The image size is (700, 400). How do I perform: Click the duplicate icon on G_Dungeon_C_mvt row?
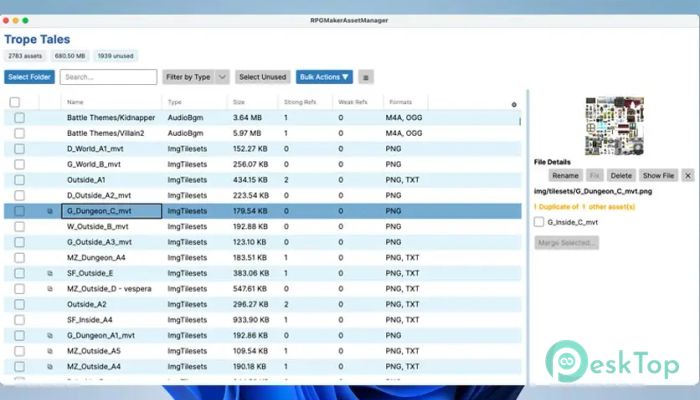[x=50, y=211]
